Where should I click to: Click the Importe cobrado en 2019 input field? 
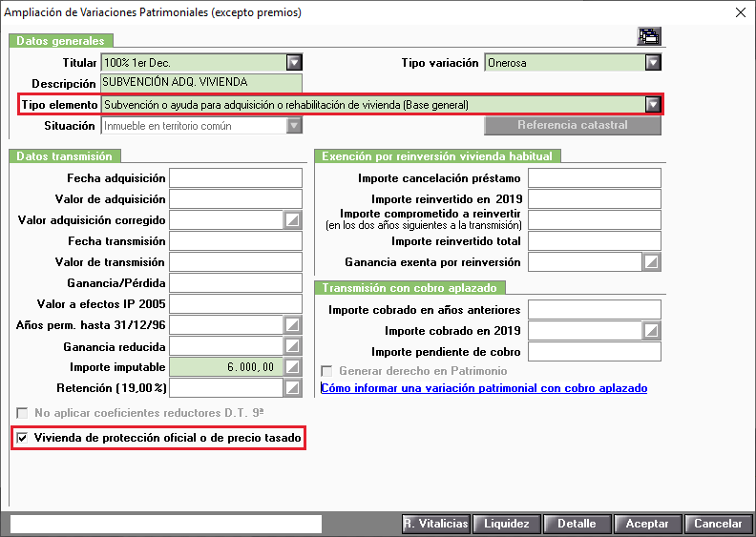point(585,331)
